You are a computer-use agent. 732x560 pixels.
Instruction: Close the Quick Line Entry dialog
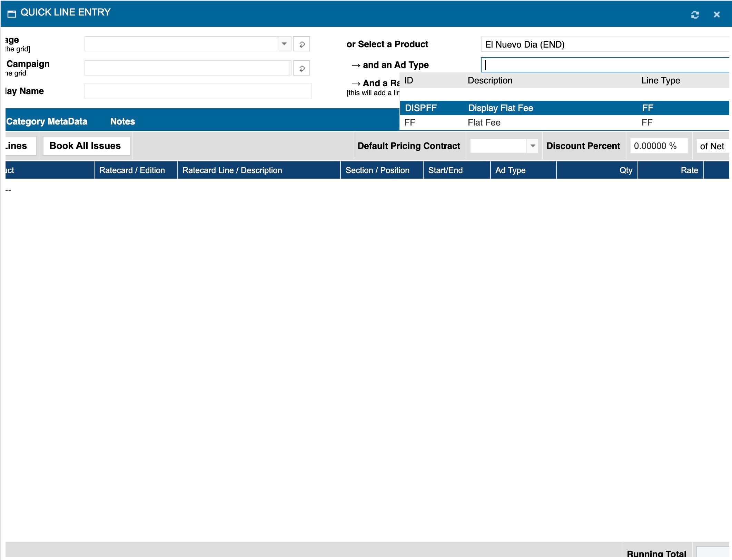pyautogui.click(x=716, y=14)
